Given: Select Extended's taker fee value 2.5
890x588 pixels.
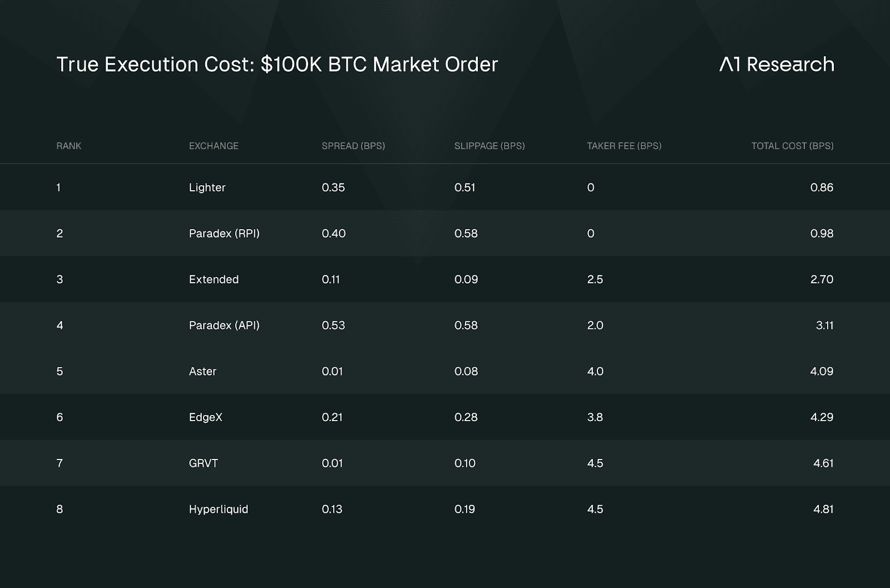Looking at the screenshot, I should (x=595, y=279).
